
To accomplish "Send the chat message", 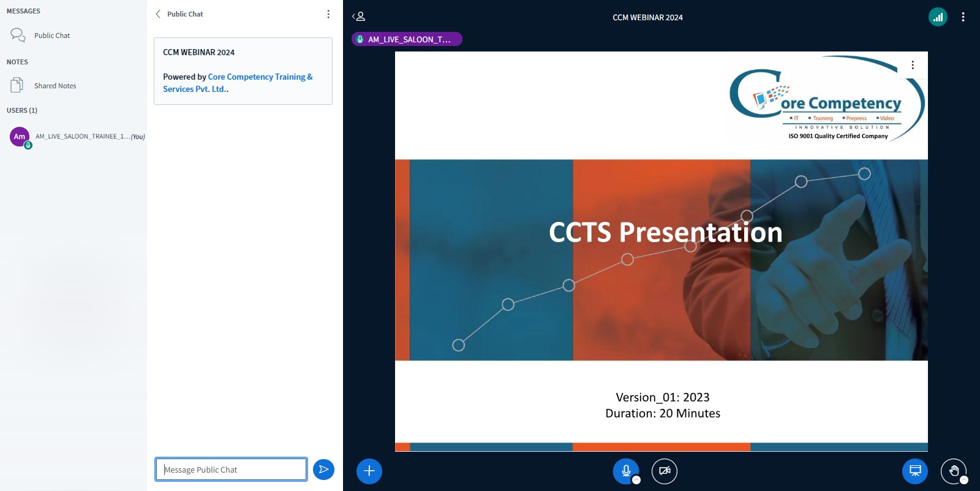I will click(x=323, y=470).
